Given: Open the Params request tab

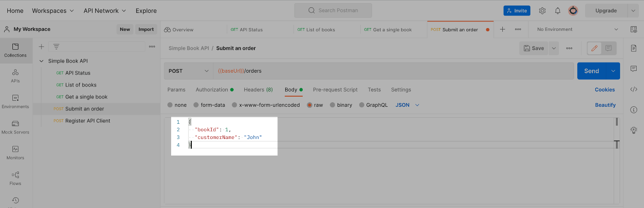Looking at the screenshot, I should tap(176, 90).
